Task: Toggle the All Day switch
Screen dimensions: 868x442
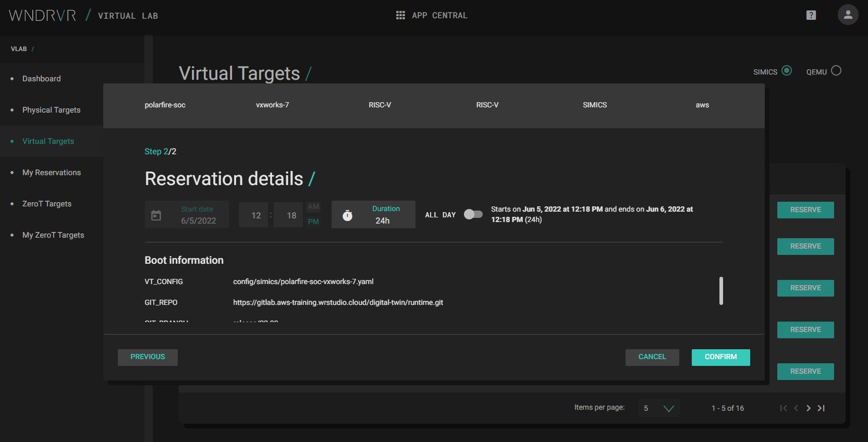Action: click(473, 214)
